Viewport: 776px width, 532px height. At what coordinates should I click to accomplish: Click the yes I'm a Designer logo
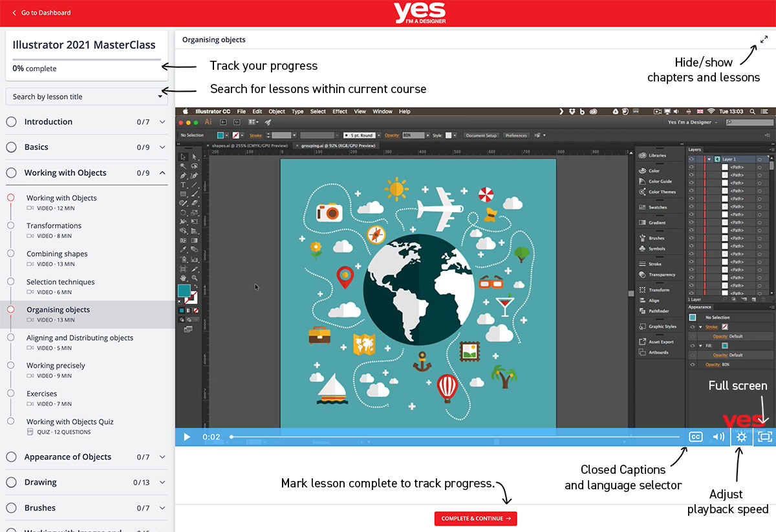420,13
